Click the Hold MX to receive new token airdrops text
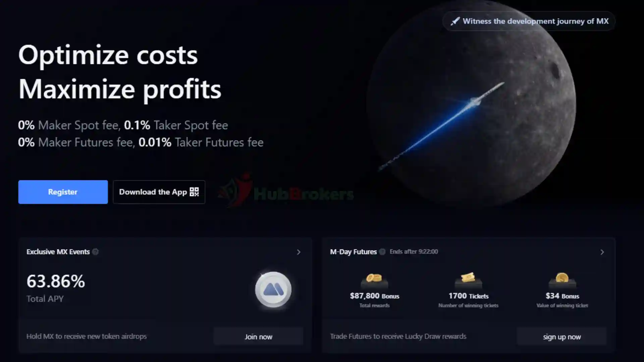 point(87,336)
